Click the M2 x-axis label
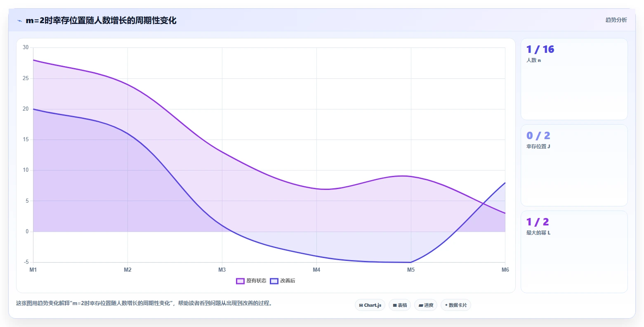Viewport: 644px width, 327px height. pos(127,270)
